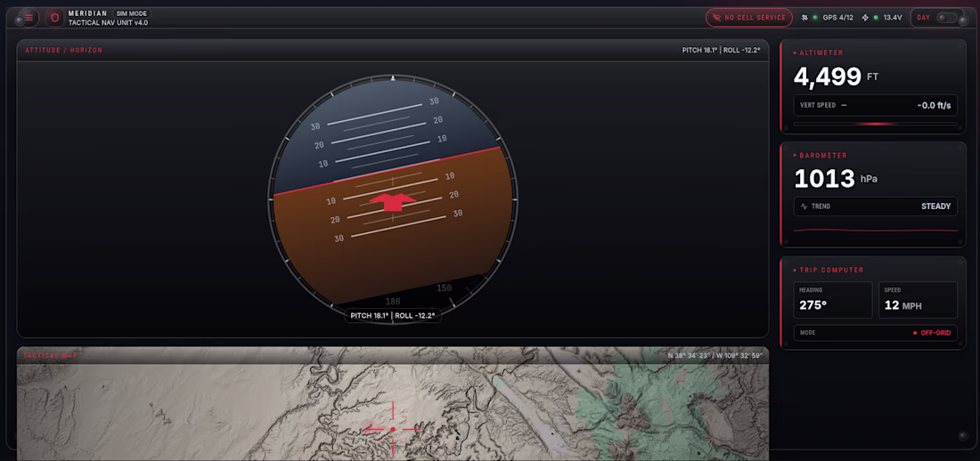Click the red crosshair on tactical map
The width and height of the screenshot is (980, 461).
393,429
